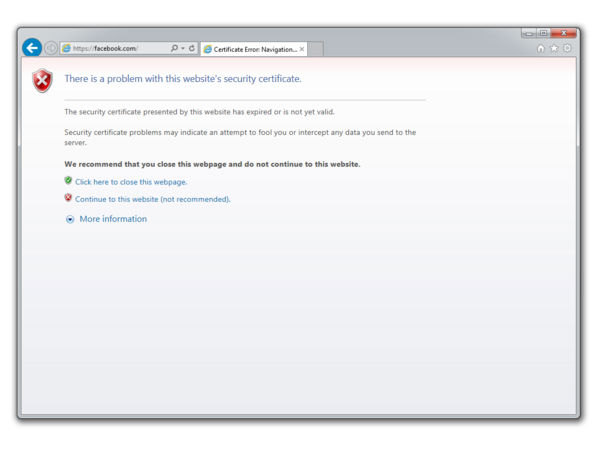Image resolution: width=600 pixels, height=450 pixels.
Task: Maximize the browser window
Action: point(543,33)
